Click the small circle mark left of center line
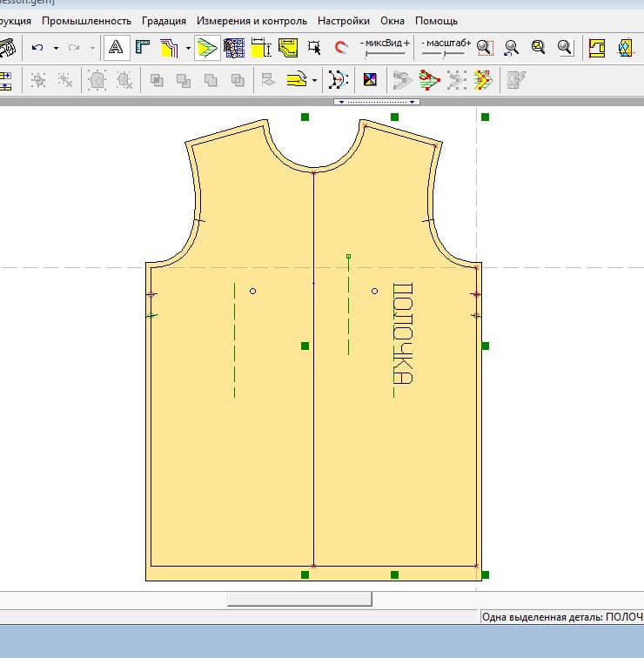 tap(252, 291)
